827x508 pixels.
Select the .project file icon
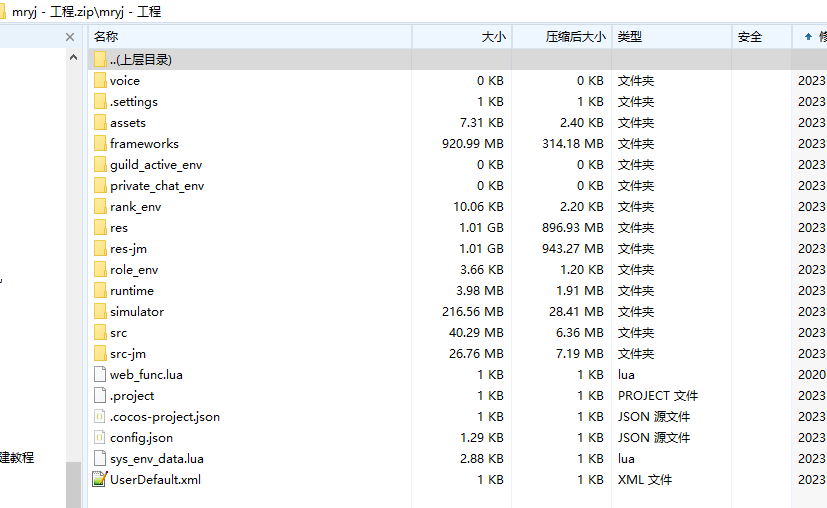pos(99,395)
